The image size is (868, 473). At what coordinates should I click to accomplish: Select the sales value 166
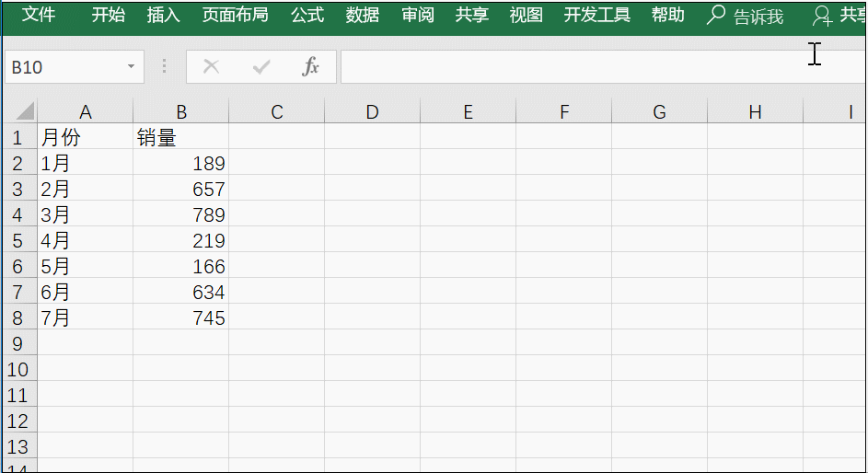(x=181, y=266)
